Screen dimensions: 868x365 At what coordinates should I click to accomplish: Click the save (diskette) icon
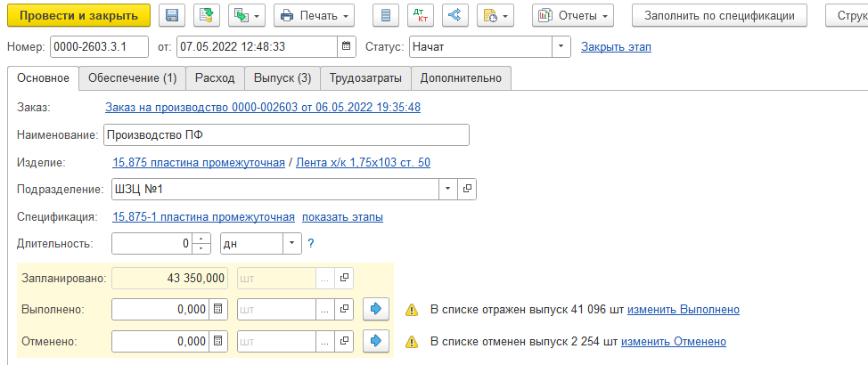pos(172,15)
